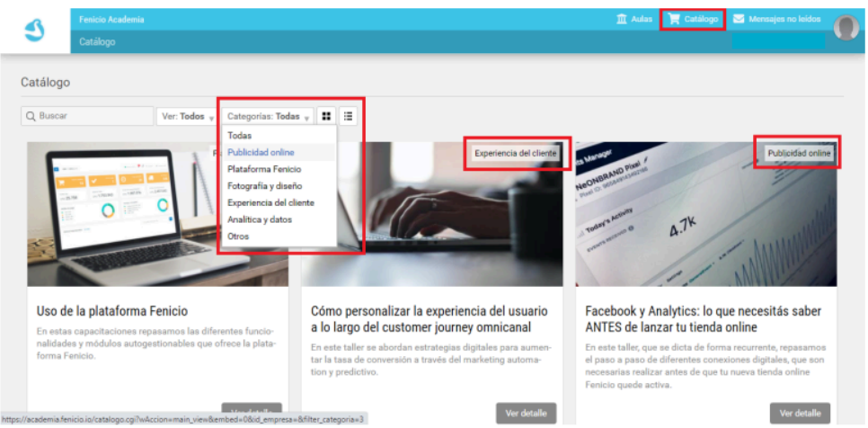The width and height of the screenshot is (868, 428).
Task: Click Ver detalle for Facebook y Analytics course
Action: click(x=800, y=413)
